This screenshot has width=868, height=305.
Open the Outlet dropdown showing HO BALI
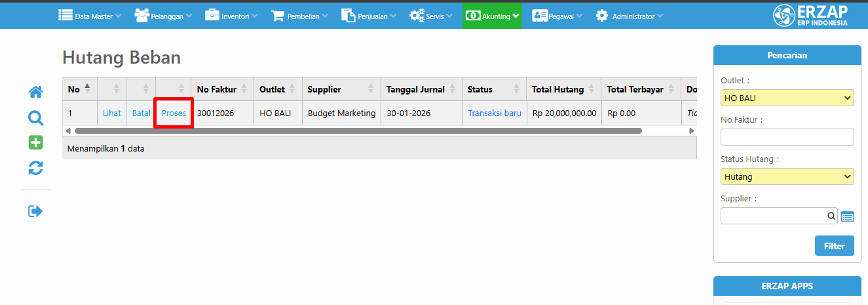[x=787, y=98]
